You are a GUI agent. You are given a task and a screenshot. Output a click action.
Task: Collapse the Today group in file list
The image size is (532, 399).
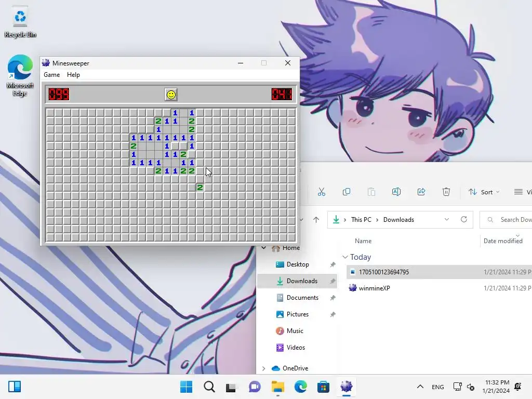(x=345, y=257)
